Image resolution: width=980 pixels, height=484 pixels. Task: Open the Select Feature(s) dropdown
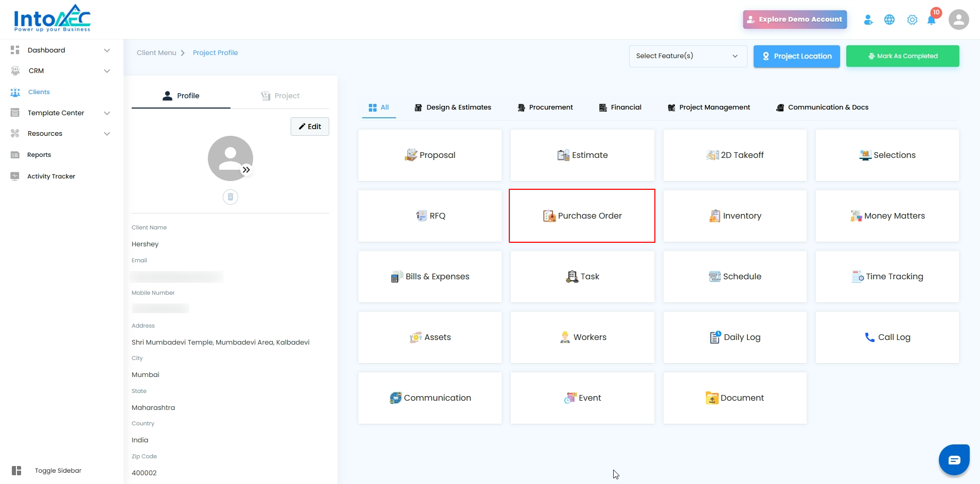pos(688,56)
